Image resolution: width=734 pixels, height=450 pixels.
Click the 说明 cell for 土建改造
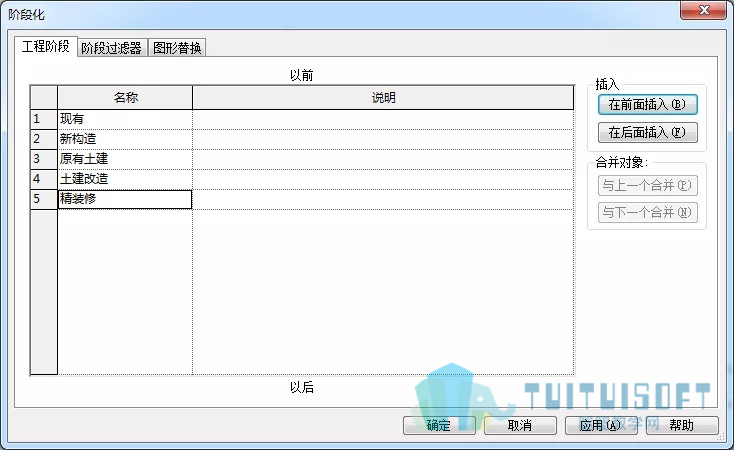tap(383, 179)
